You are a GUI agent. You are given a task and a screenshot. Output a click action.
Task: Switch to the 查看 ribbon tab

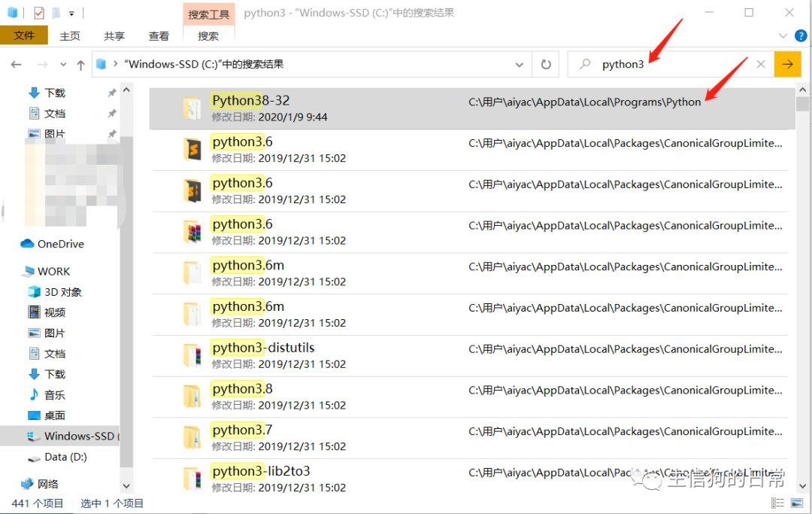159,36
